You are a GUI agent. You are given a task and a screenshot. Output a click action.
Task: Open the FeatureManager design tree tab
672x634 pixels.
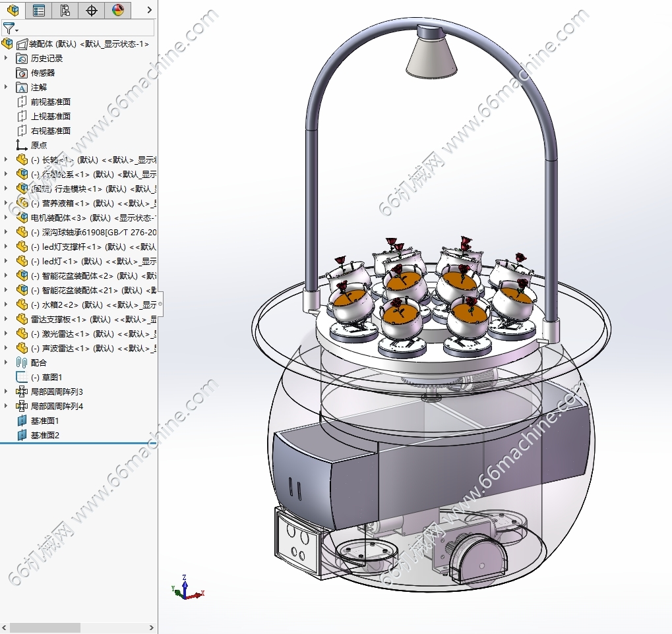click(x=13, y=10)
